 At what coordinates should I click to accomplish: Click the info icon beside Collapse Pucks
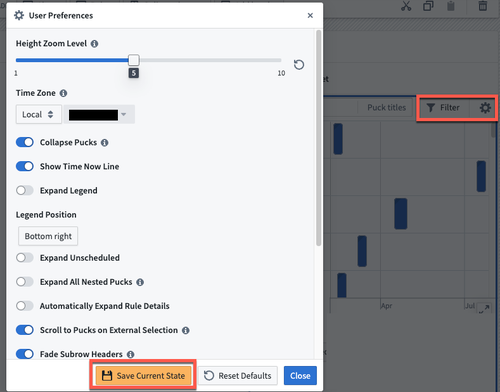tap(105, 143)
